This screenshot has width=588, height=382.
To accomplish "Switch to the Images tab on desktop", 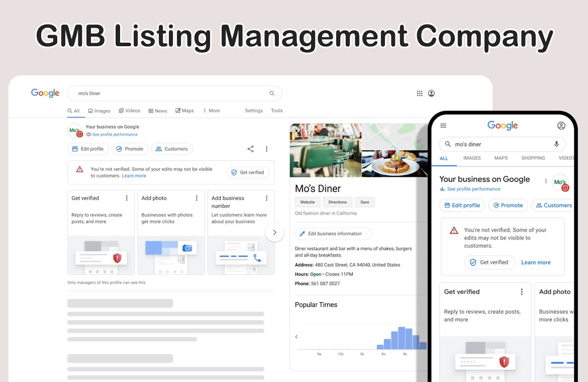I will tap(100, 111).
